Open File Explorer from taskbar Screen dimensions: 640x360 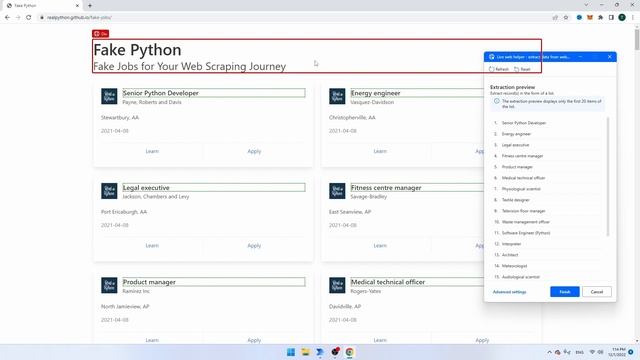point(305,352)
